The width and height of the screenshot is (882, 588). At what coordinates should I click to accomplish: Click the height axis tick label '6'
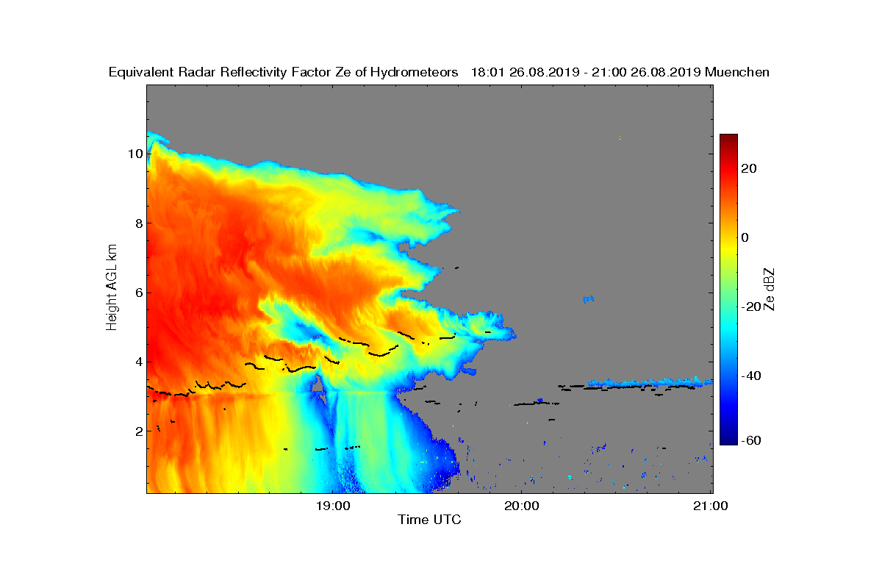tap(137, 293)
